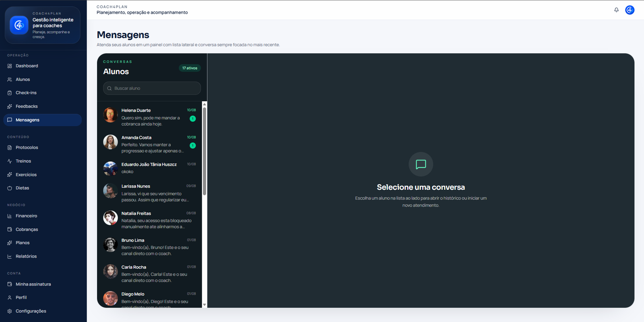Click the chat bubble icon above Selecione uma conversa
The image size is (644, 322).
[421, 164]
